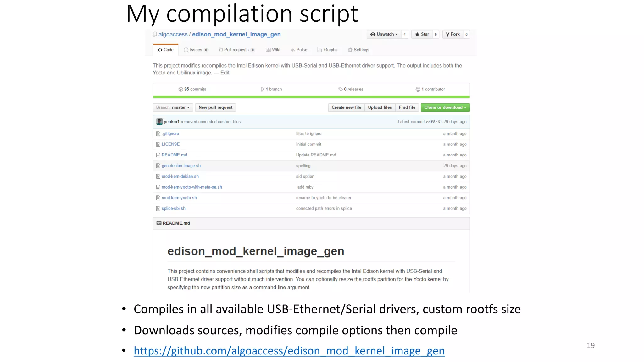Click the forks count next to Fork
Screen dimensions: 644x362
tap(466, 34)
